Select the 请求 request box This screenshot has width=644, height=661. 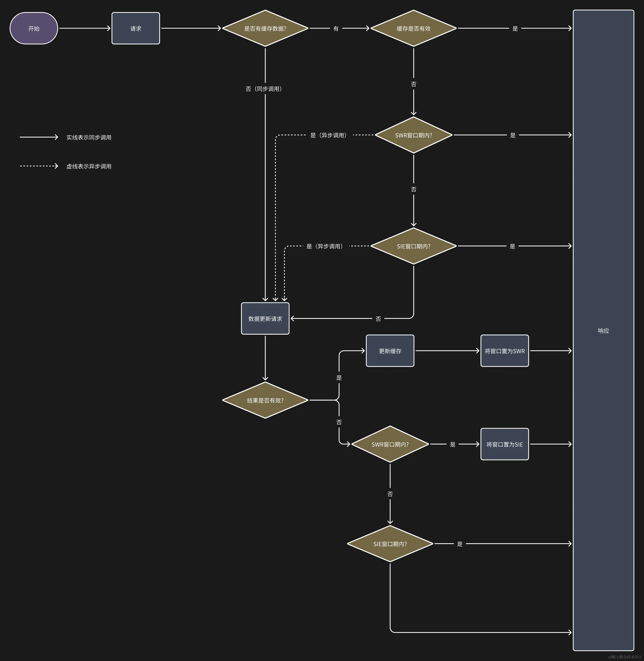coord(136,28)
